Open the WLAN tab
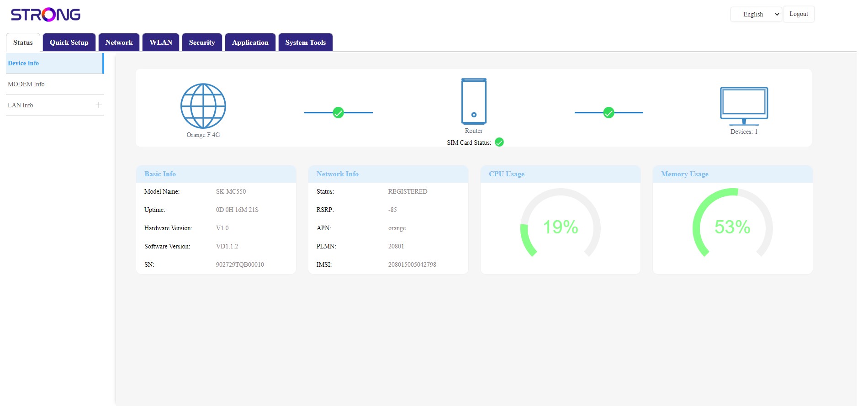Viewport: 868px width, 406px height. pyautogui.click(x=161, y=42)
